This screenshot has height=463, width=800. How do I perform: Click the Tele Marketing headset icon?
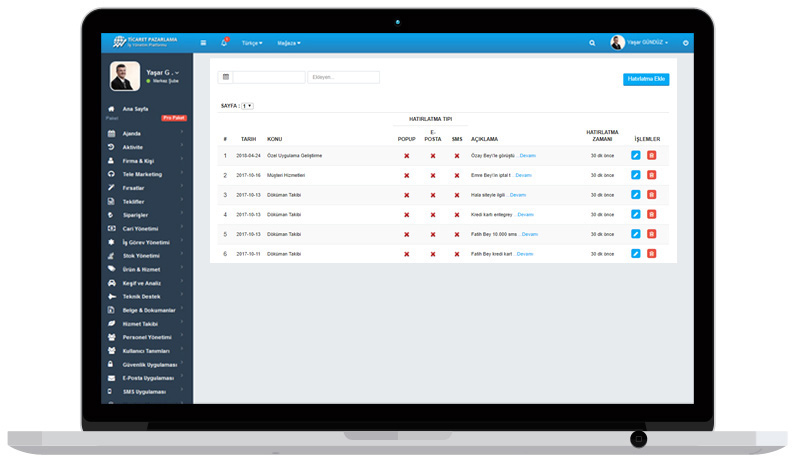click(111, 174)
